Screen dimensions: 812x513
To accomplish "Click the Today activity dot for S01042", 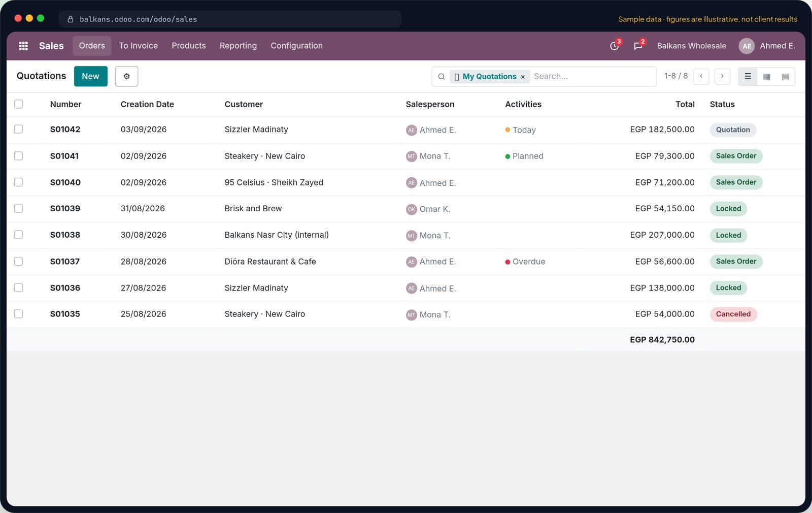I will point(507,130).
